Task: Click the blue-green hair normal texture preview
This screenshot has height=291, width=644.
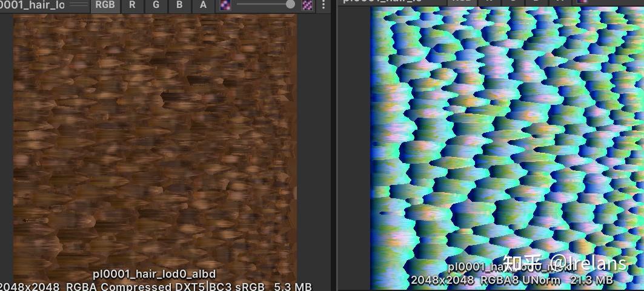Action: [x=507, y=148]
